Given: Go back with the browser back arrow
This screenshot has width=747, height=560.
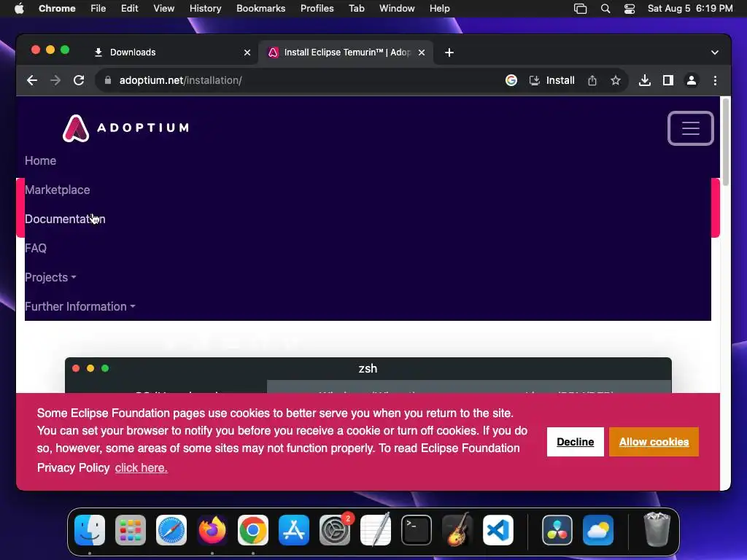Looking at the screenshot, I should pos(32,80).
